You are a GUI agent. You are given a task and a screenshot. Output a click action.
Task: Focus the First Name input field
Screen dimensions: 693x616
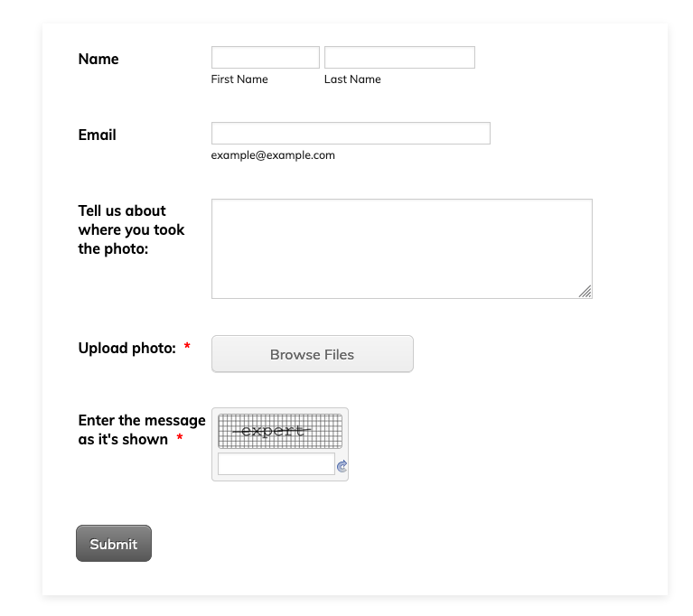(x=265, y=58)
